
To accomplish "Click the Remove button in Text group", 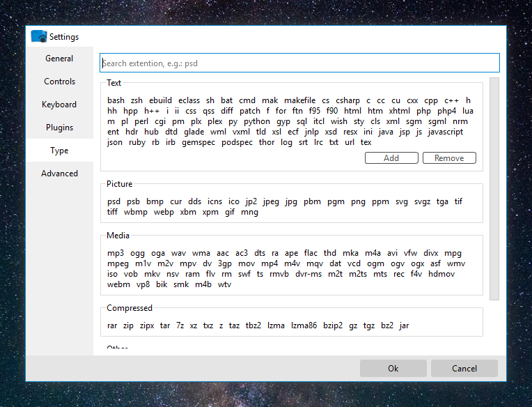I will pos(449,158).
